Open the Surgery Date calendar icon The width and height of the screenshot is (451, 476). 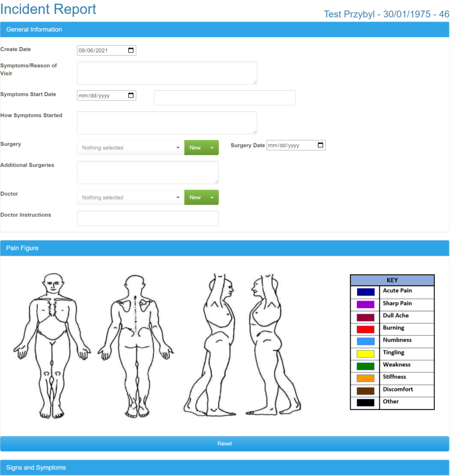[320, 145]
